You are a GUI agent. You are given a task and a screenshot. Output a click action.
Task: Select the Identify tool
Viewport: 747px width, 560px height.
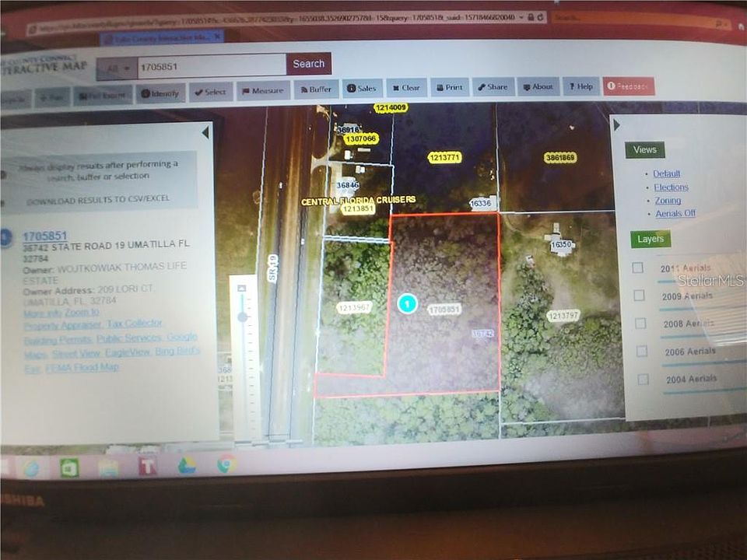tap(160, 93)
